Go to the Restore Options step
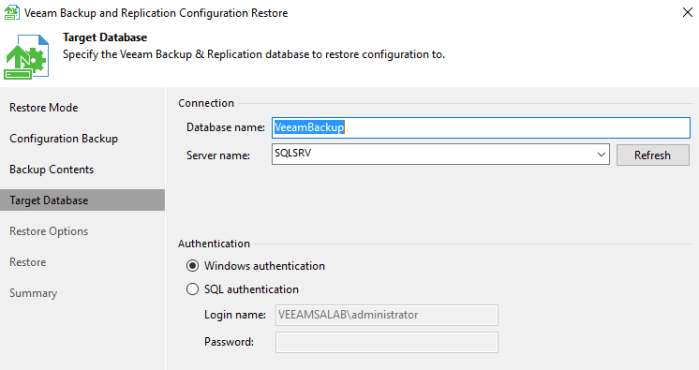Image resolution: width=699 pixels, height=370 pixels. tap(49, 231)
